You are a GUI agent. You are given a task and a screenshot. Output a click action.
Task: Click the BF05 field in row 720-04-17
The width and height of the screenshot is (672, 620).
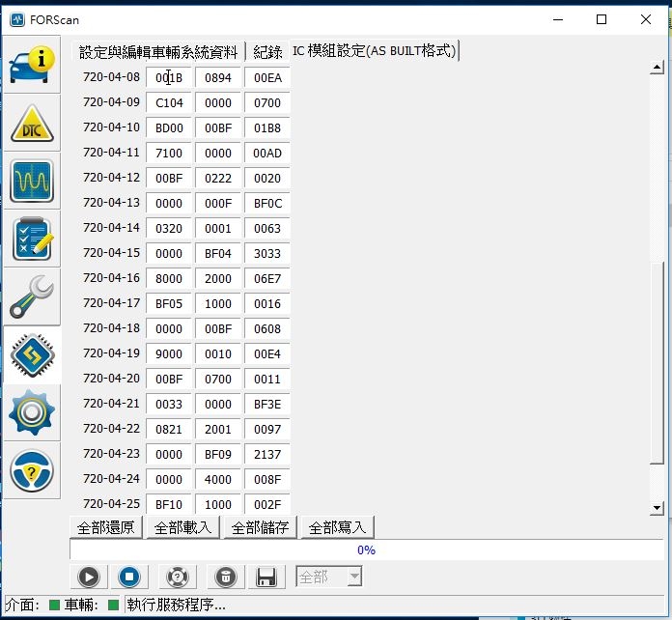(169, 303)
